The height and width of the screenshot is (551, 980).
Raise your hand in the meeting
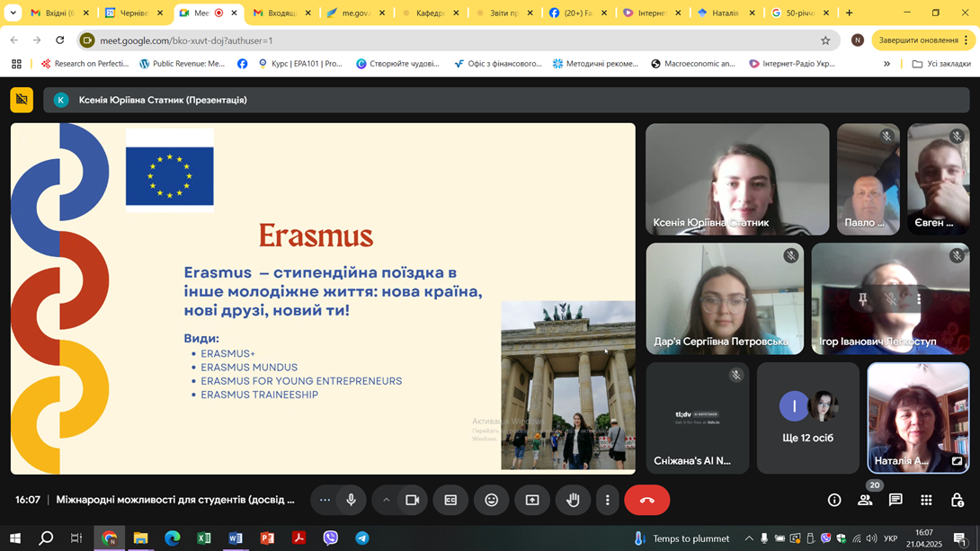pos(573,500)
